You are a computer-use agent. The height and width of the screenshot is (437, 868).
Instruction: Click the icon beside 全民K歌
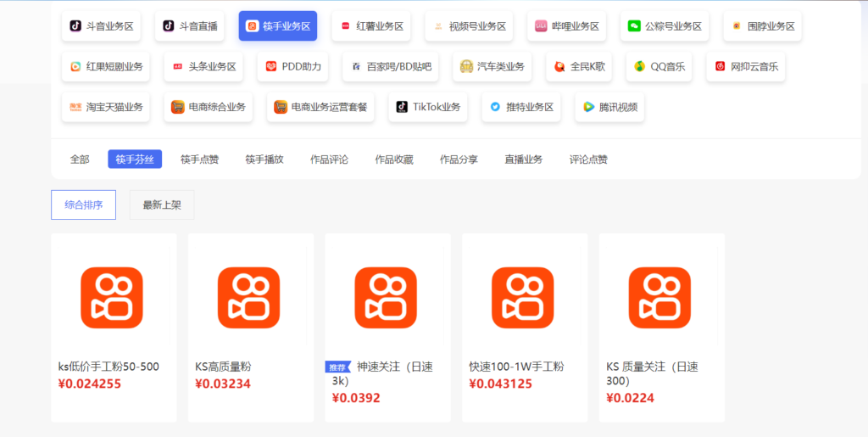coord(559,67)
